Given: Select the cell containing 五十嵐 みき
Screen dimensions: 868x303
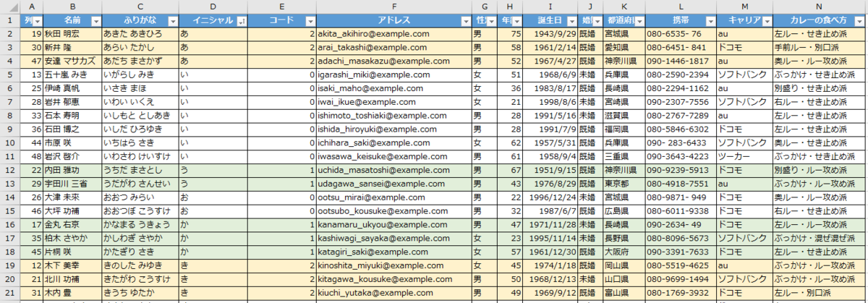Looking at the screenshot, I should coord(73,74).
